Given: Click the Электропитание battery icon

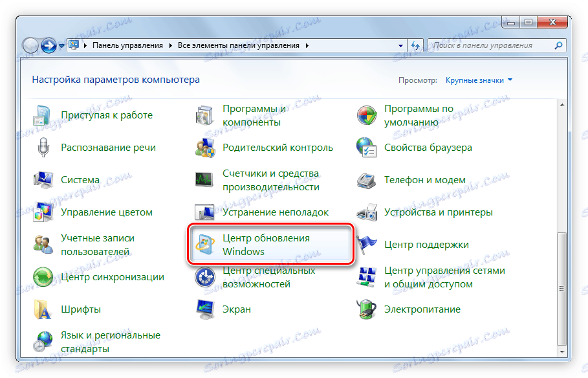Looking at the screenshot, I should tap(366, 309).
